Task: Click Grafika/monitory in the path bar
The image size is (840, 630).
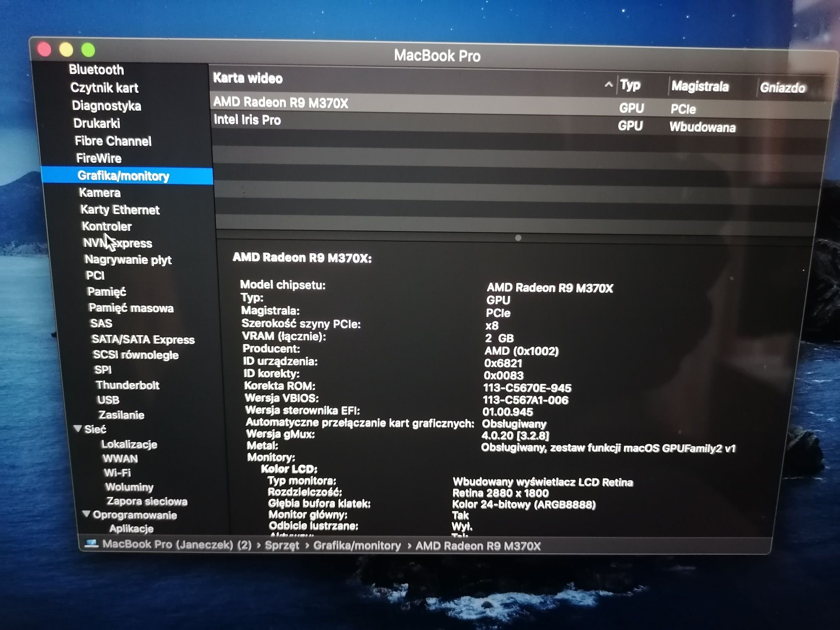Action: 357,546
